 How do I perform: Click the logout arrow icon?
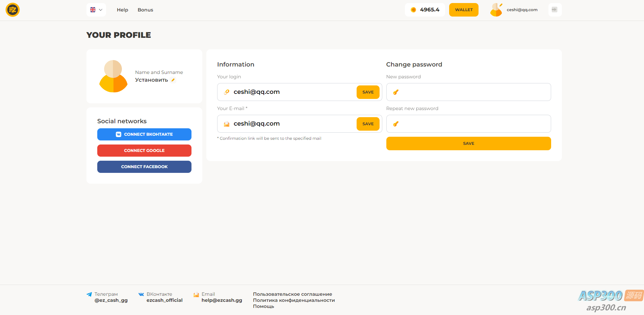[x=555, y=10]
